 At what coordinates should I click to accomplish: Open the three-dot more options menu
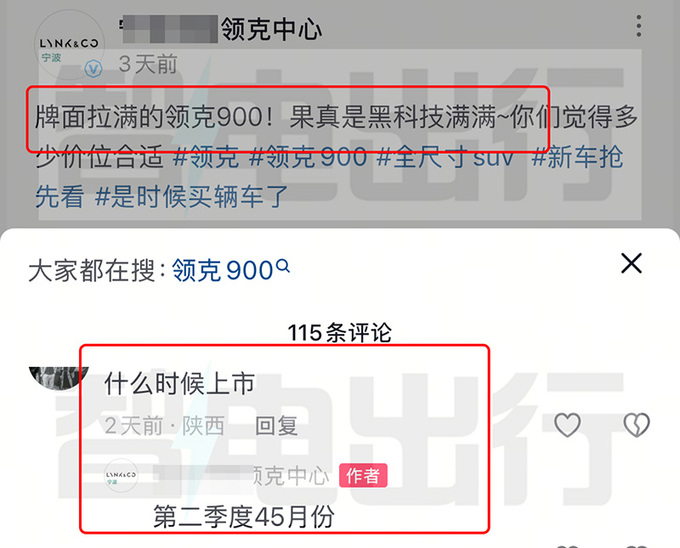click(x=638, y=26)
